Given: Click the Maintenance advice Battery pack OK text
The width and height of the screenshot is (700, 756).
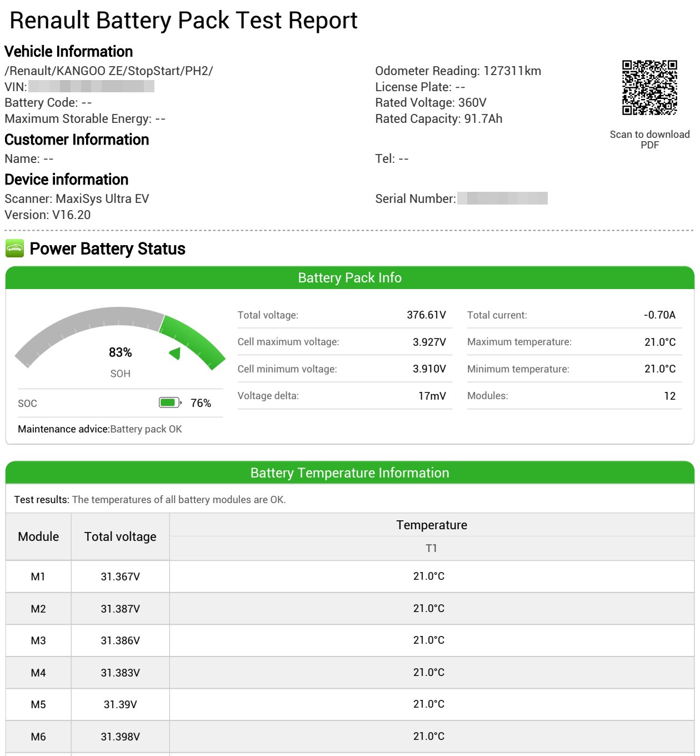Looking at the screenshot, I should click(x=100, y=429).
